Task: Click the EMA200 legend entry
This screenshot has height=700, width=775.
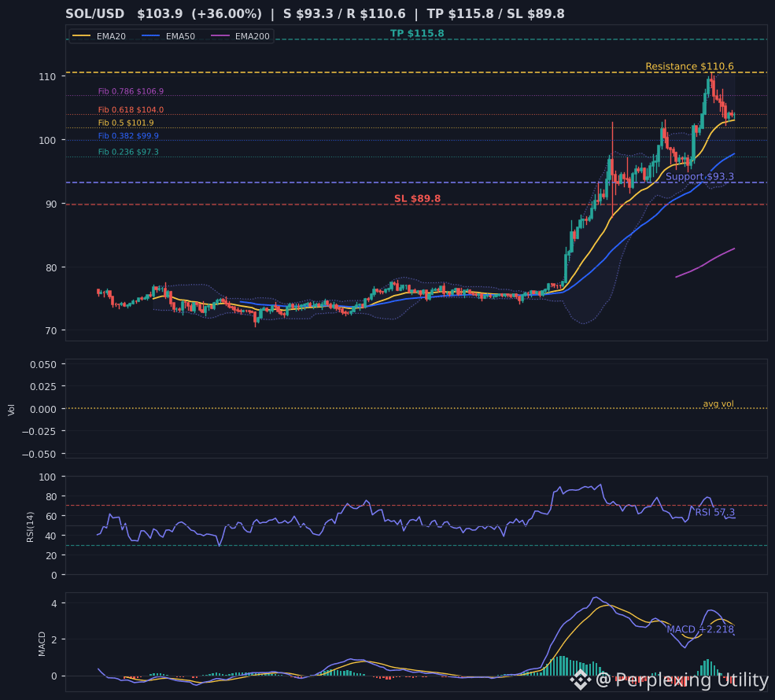Action: (x=240, y=36)
